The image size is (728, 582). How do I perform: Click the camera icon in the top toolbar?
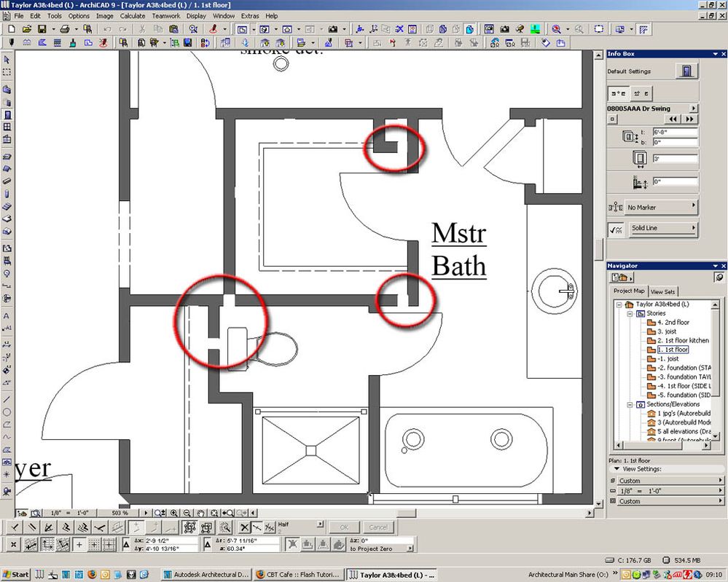(x=333, y=29)
